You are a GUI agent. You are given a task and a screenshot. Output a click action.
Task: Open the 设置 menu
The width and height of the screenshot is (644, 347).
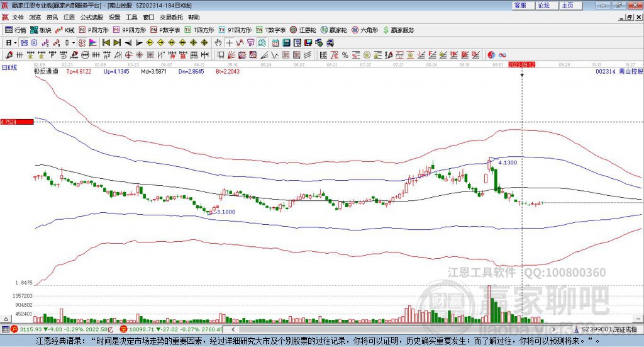click(114, 17)
